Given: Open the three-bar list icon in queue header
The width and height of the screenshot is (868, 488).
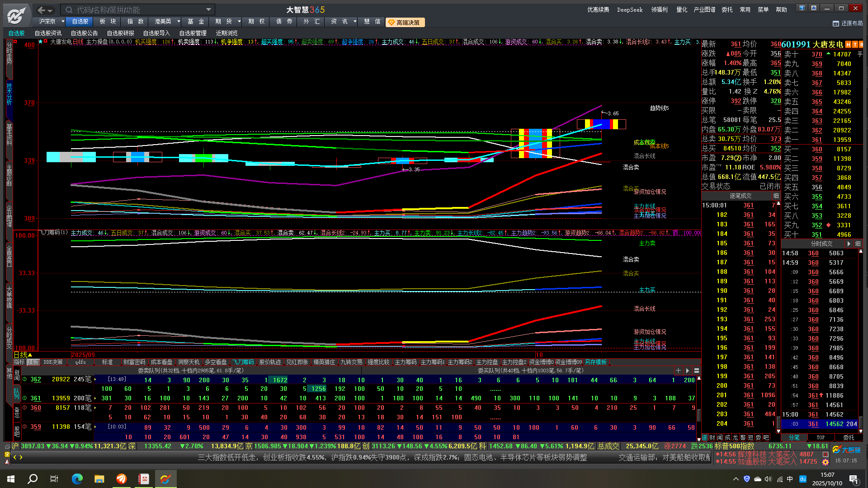Looking at the screenshot, I should click(697, 371).
